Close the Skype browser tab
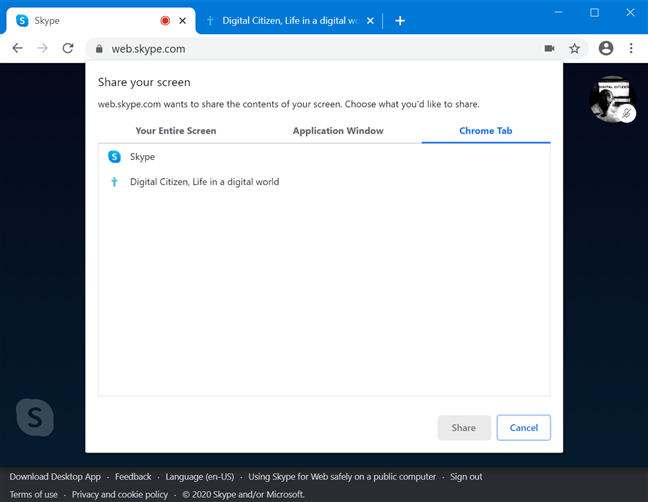Image resolution: width=648 pixels, height=502 pixels. click(182, 21)
